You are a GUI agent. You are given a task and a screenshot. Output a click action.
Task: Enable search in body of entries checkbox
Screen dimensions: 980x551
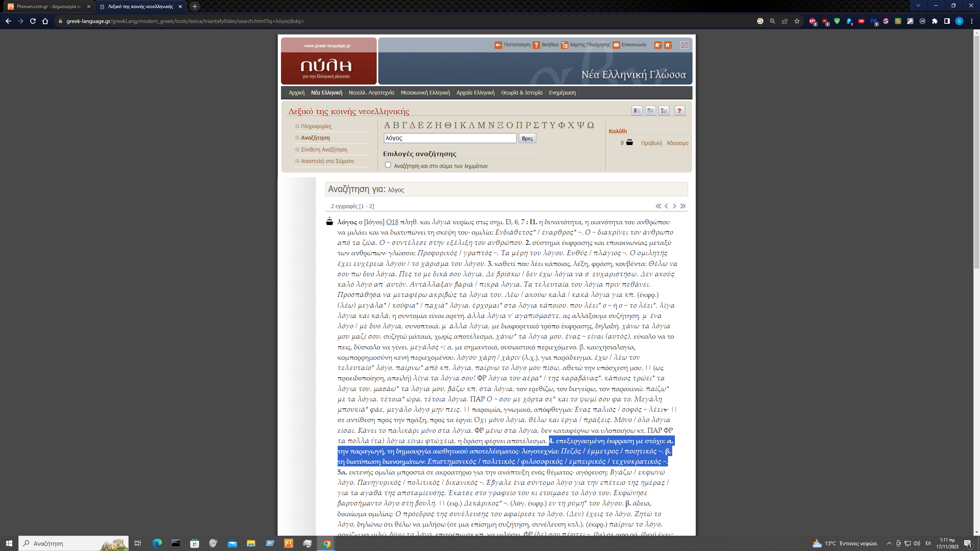(388, 165)
